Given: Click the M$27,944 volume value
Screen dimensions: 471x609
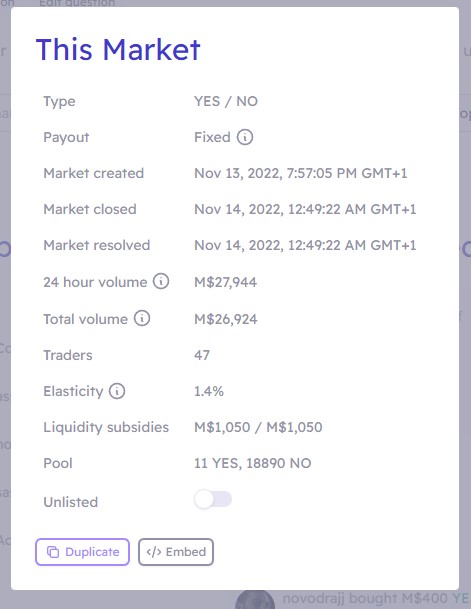Looking at the screenshot, I should pyautogui.click(x=225, y=282).
